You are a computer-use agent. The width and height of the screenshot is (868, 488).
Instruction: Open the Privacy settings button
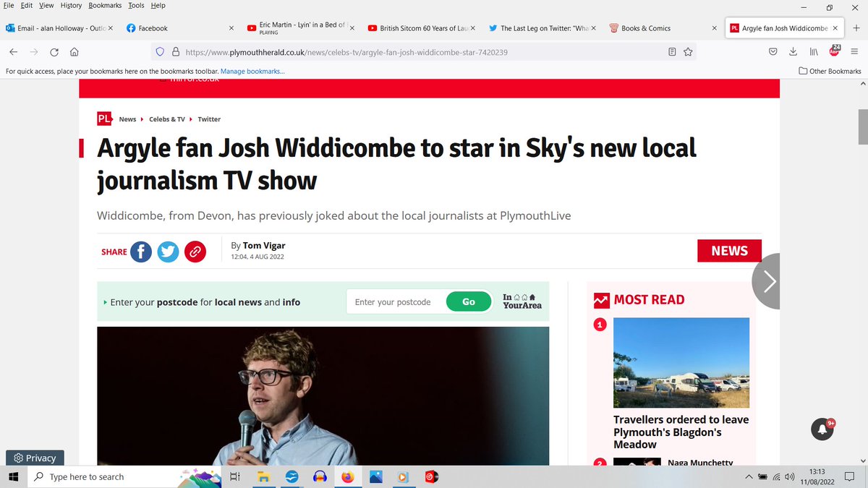pyautogui.click(x=35, y=458)
